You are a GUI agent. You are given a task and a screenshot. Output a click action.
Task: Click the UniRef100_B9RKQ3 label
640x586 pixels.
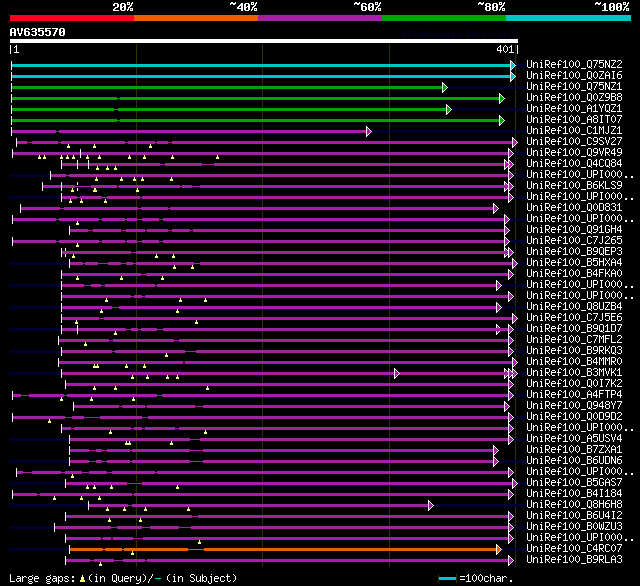tap(574, 351)
